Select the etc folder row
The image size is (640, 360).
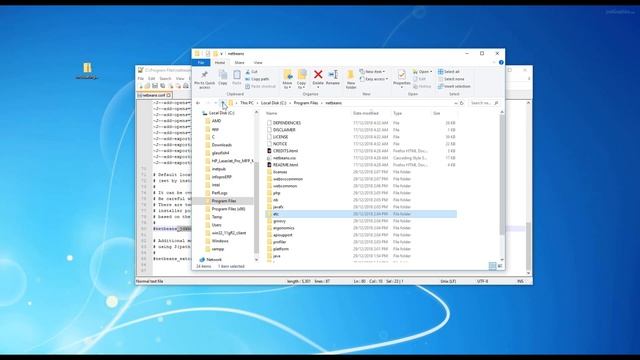(361, 214)
